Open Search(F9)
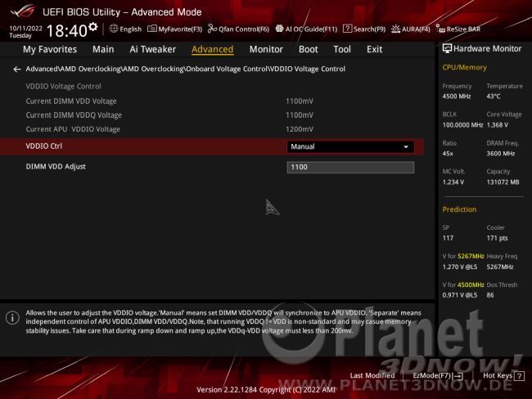This screenshot has height=399, width=532. (x=364, y=29)
